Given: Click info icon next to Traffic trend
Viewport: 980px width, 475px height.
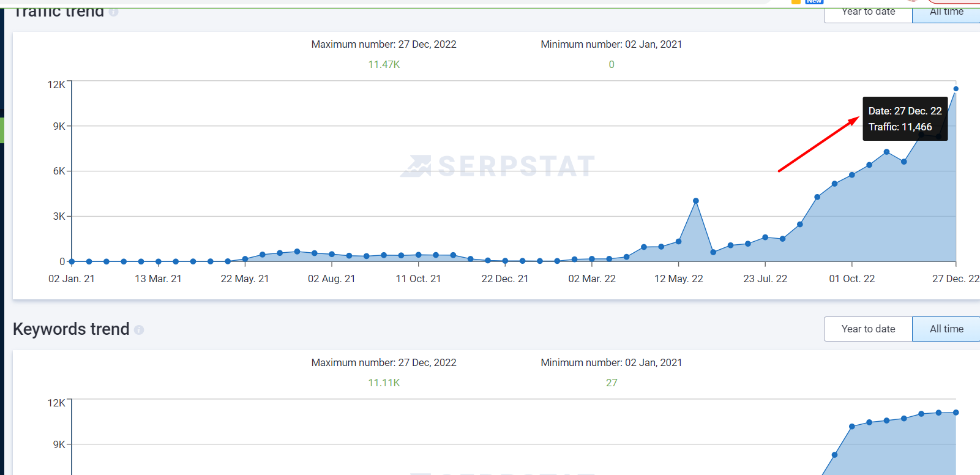Looking at the screenshot, I should (x=113, y=12).
